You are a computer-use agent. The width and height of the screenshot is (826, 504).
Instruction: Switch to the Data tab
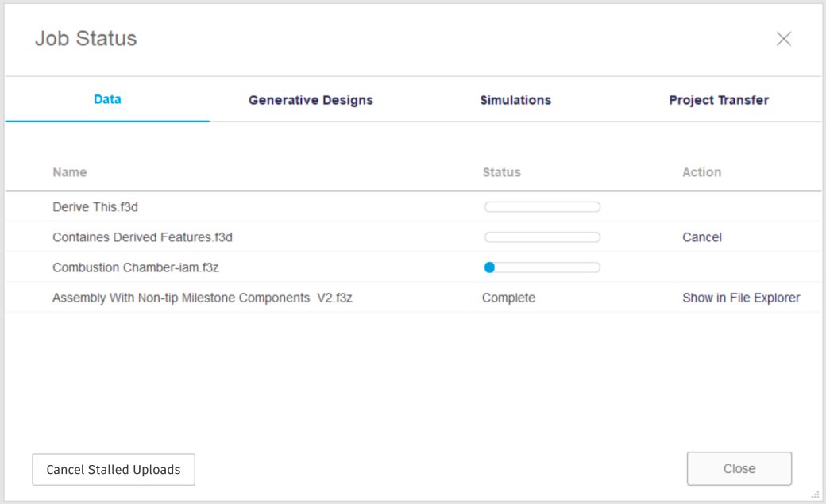tap(107, 100)
